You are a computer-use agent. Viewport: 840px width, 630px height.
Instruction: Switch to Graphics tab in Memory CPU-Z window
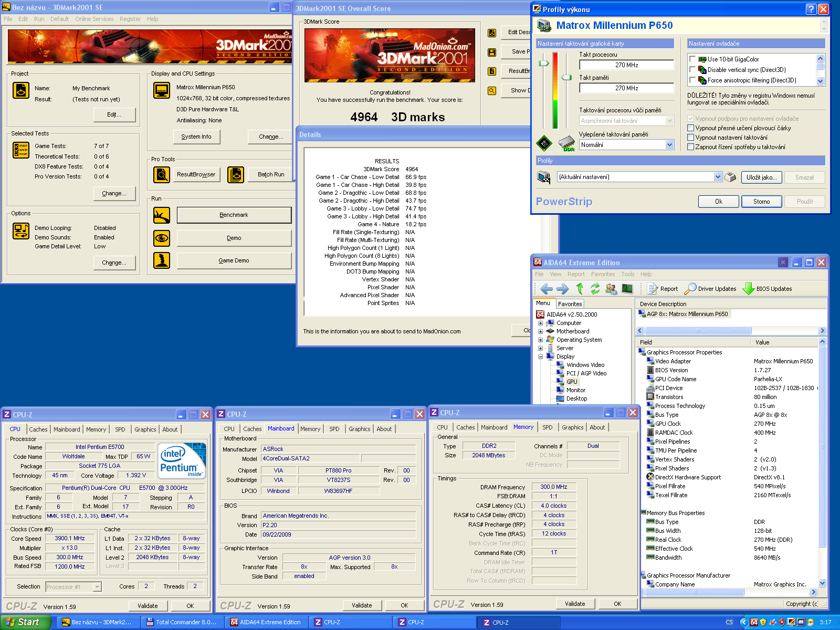pos(572,427)
